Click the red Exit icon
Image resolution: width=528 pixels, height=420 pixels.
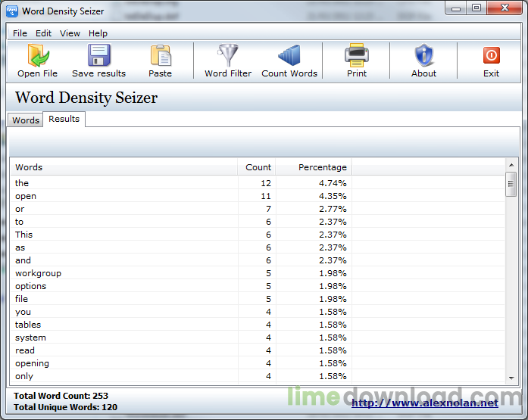[491, 57]
